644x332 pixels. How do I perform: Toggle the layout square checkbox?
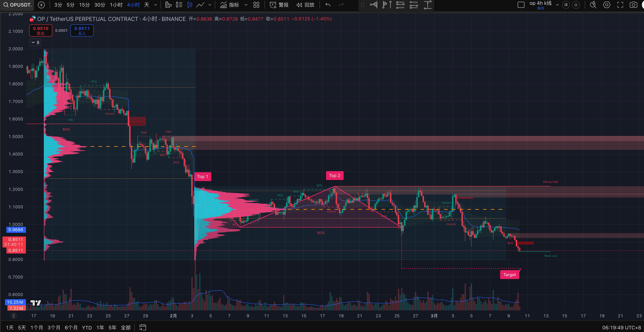[521, 5]
